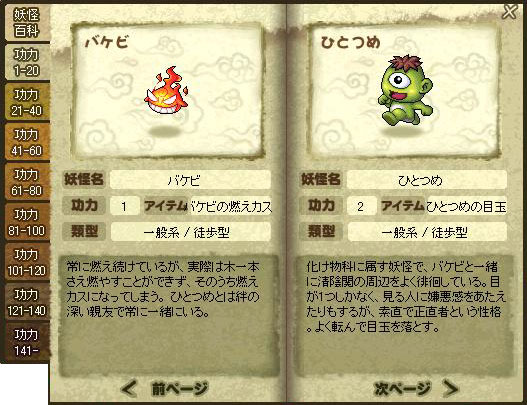The width and height of the screenshot is (527, 405).
Task: Open the 功力 101-120 tab
Action: pyautogui.click(x=27, y=262)
